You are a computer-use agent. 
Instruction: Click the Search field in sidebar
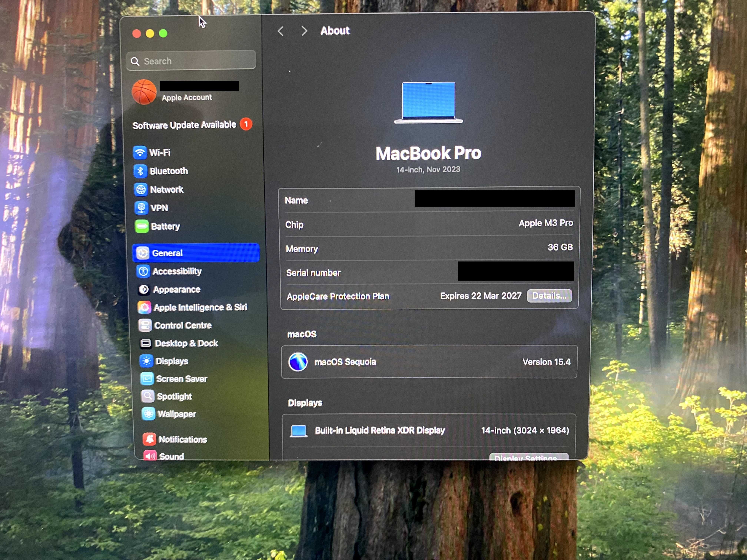pyautogui.click(x=191, y=61)
